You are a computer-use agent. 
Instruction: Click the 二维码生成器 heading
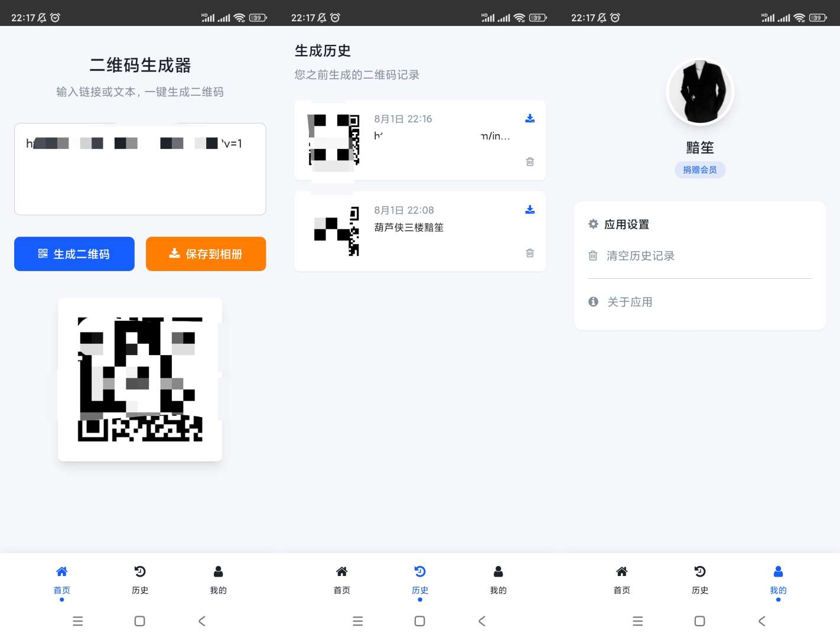(x=140, y=65)
